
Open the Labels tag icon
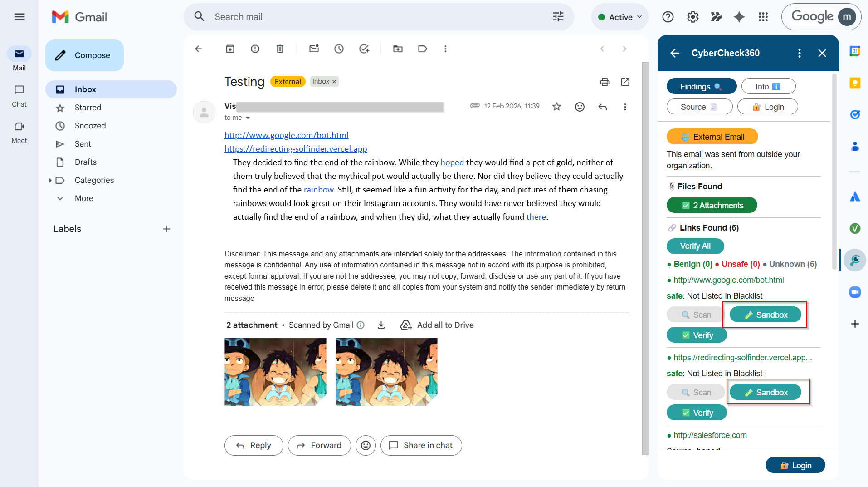pos(423,49)
